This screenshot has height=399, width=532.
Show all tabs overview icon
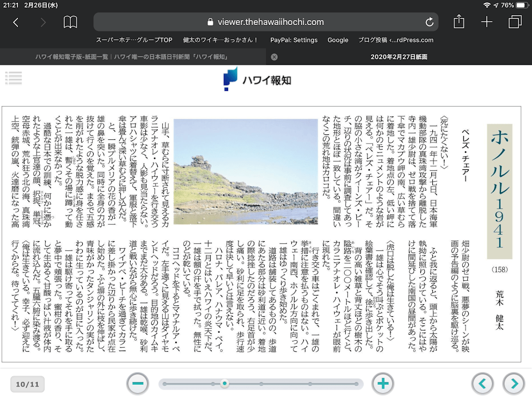click(x=514, y=22)
